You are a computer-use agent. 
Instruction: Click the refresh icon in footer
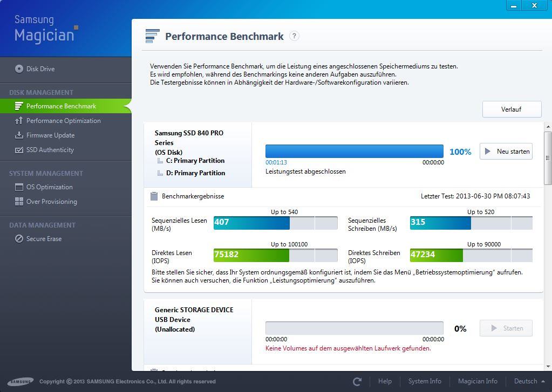(357, 381)
